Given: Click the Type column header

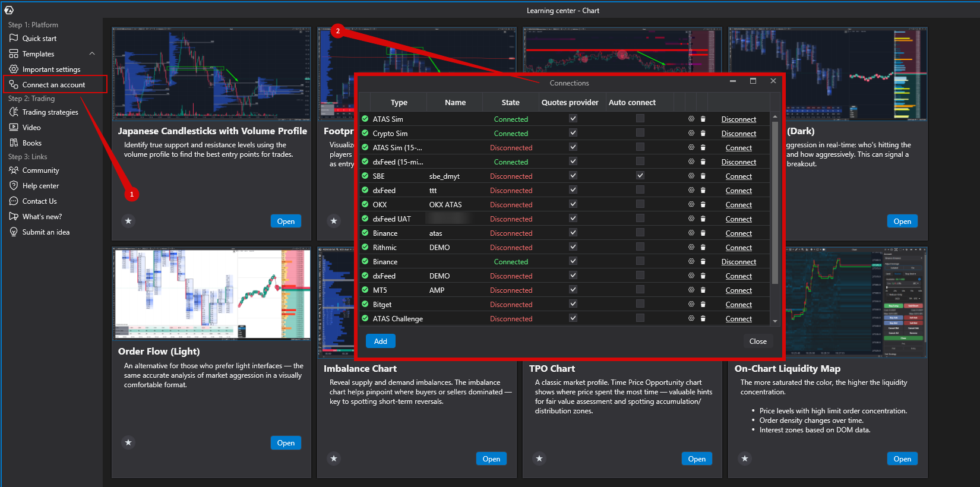Looking at the screenshot, I should (399, 102).
